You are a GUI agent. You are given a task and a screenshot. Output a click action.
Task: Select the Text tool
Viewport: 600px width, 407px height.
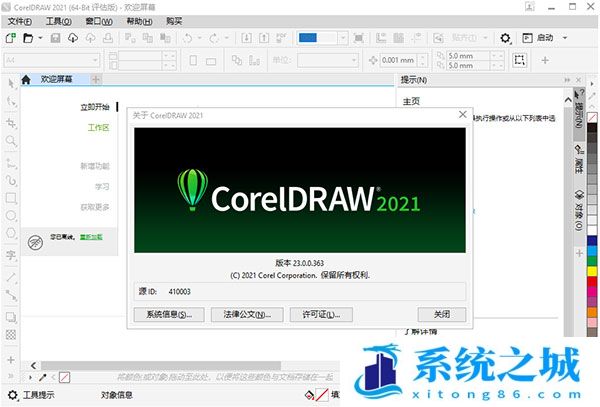pos(11,255)
